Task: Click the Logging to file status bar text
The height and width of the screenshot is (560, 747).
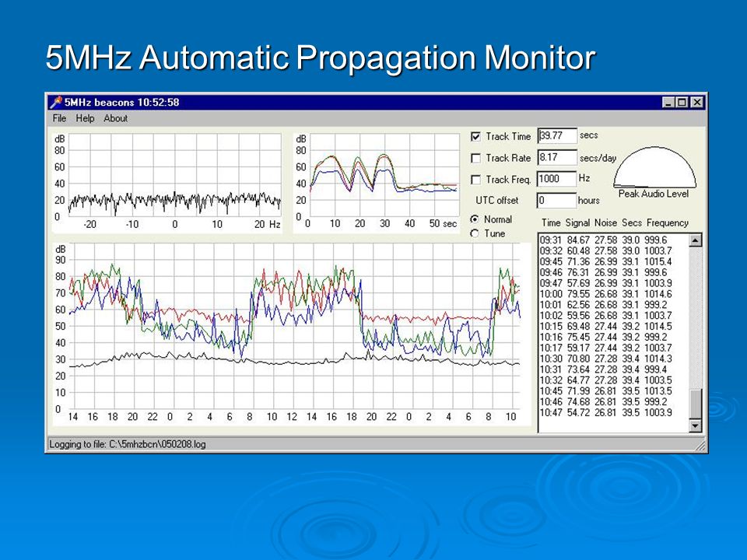Action: click(128, 444)
